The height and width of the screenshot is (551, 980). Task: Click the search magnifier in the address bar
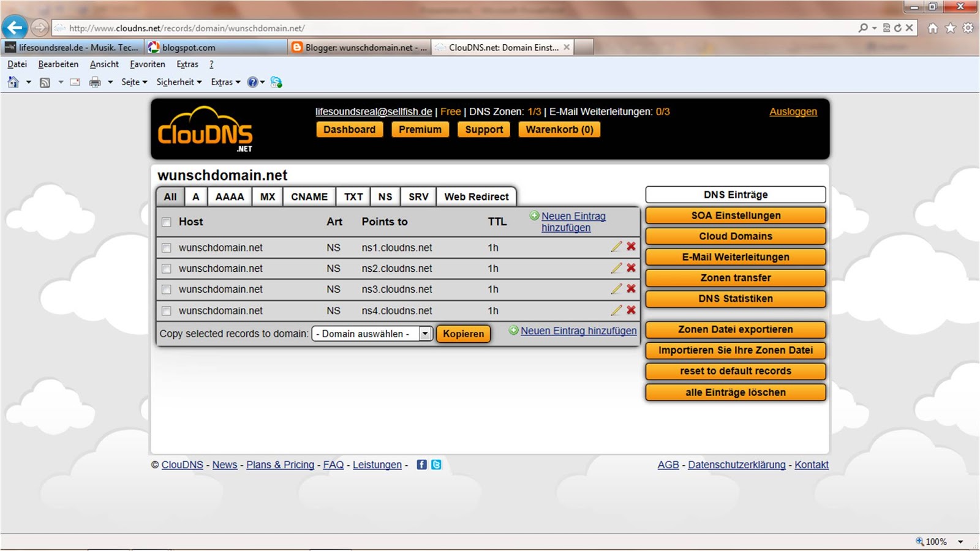point(863,28)
